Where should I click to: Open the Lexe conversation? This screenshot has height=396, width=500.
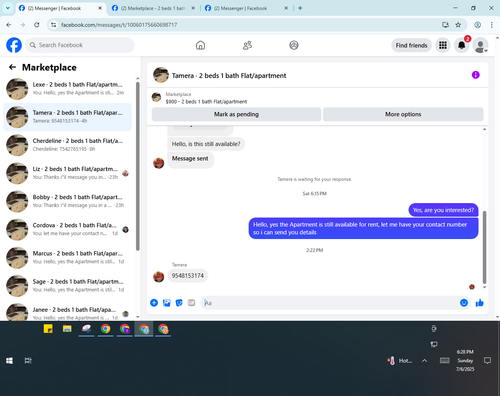[67, 89]
